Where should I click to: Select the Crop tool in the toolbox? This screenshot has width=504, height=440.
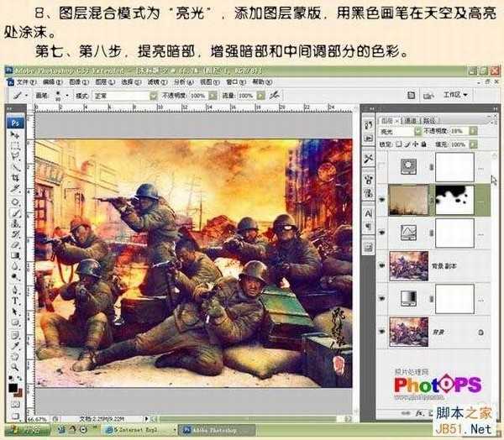coord(14,179)
